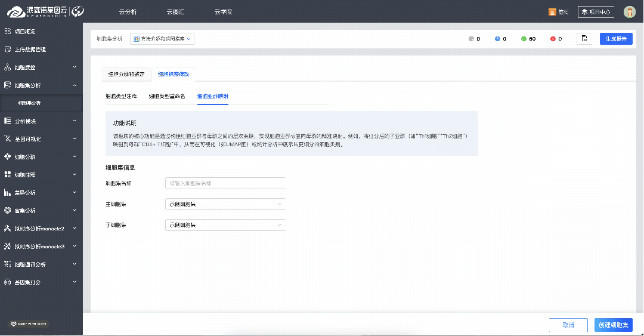
Task: Switch to the 细胞类型重命名 tab
Action: click(x=167, y=96)
